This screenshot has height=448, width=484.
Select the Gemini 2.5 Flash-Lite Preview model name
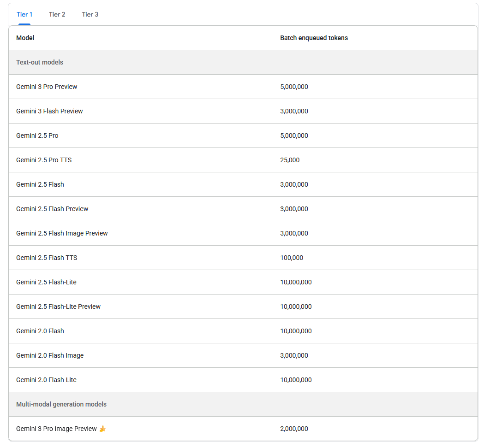coord(58,307)
